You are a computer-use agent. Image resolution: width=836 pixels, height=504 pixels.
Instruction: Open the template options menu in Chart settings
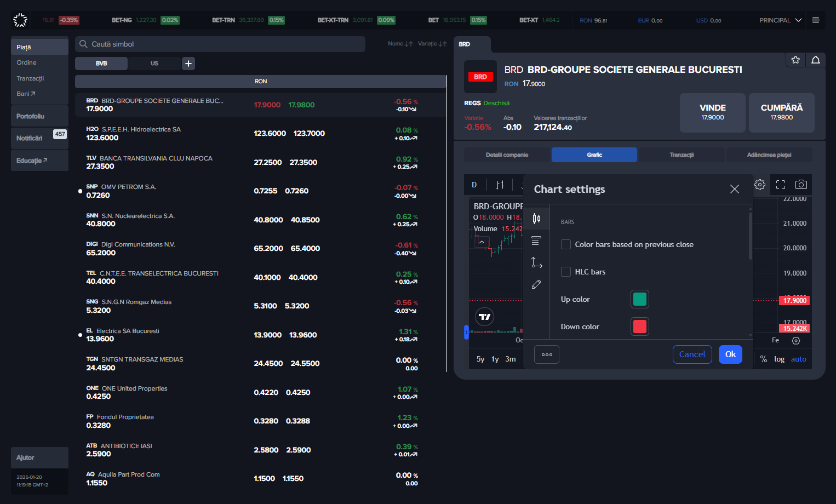pyautogui.click(x=547, y=354)
